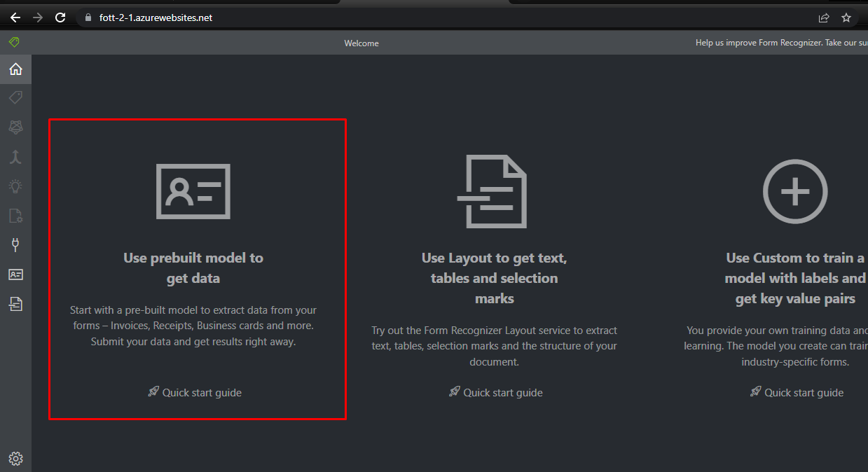Open the Layout document sidebar icon
This screenshot has width=868, height=472.
[x=15, y=303]
